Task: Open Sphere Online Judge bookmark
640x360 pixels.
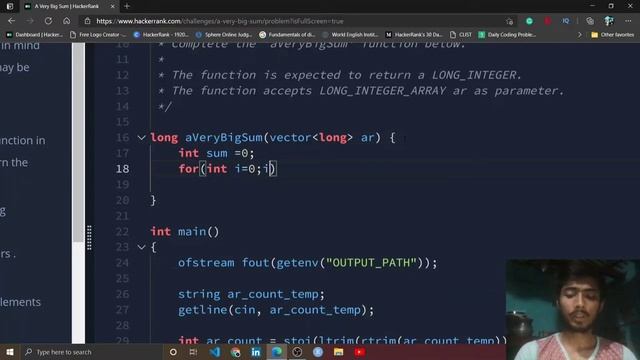Action: pyautogui.click(x=224, y=35)
